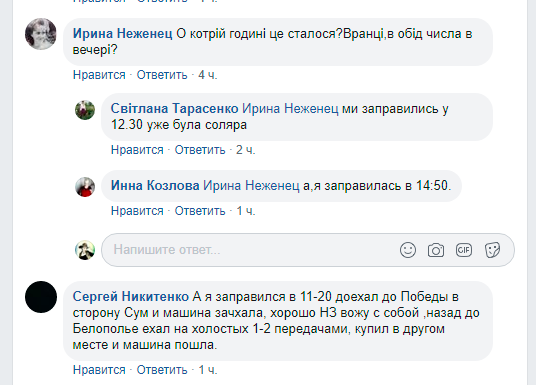This screenshot has width=536, height=385.
Task: Open emoji picker in reply box
Action: [x=407, y=250]
